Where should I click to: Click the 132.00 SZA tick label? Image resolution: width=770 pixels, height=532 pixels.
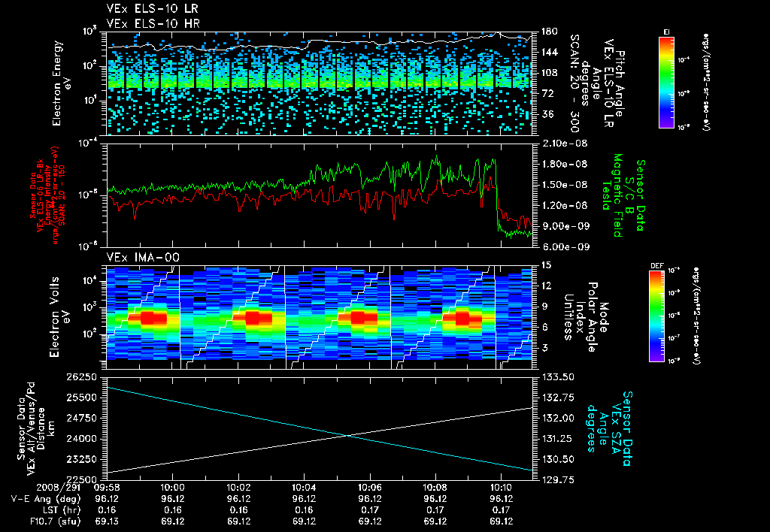(x=558, y=418)
